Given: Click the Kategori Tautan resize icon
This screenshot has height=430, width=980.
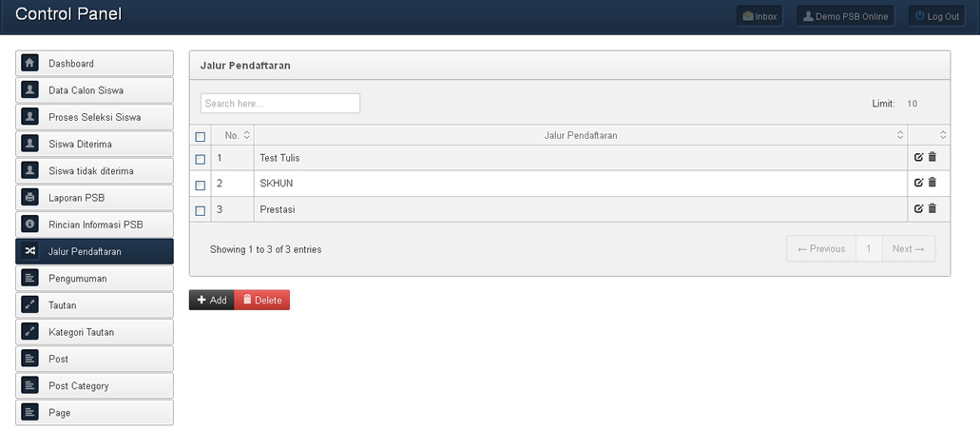Looking at the screenshot, I should pyautogui.click(x=29, y=332).
